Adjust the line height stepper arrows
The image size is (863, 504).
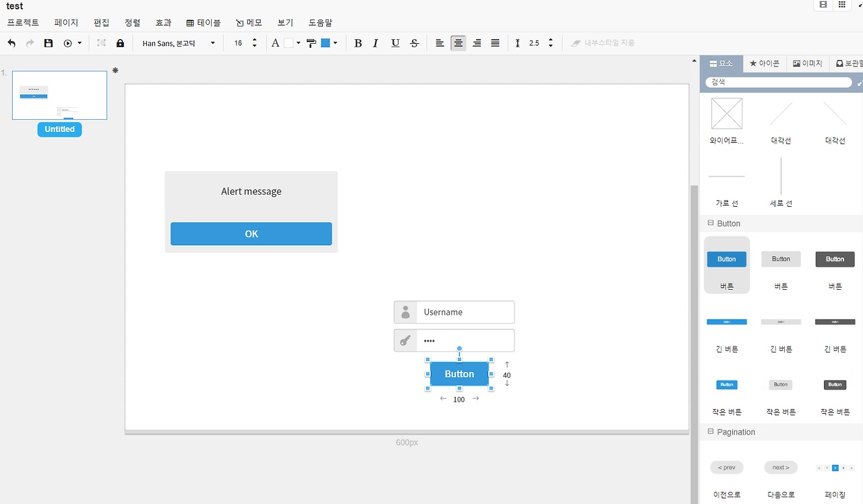coord(551,43)
